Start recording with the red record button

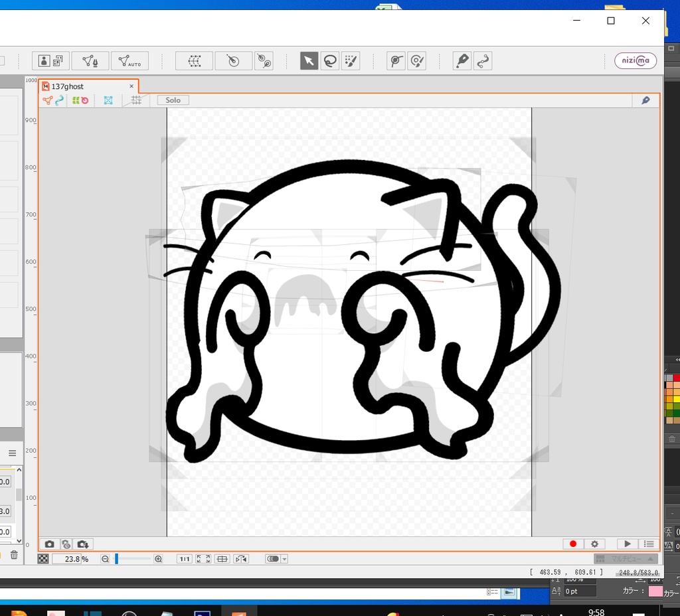(x=573, y=544)
